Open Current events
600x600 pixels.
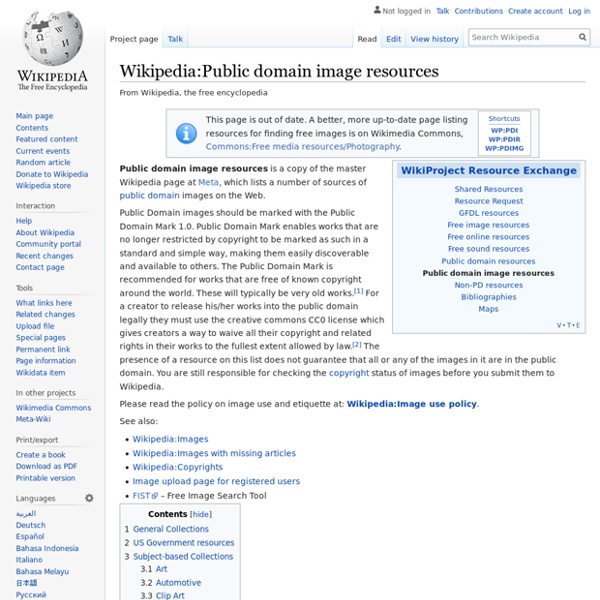[x=43, y=151]
